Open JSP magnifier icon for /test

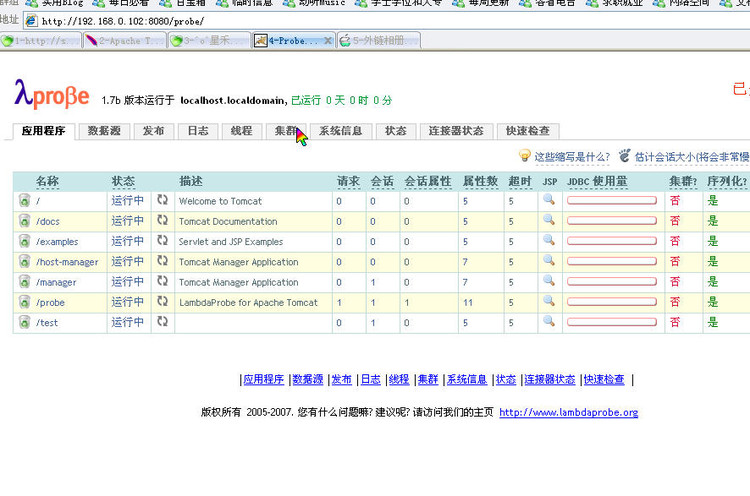tap(549, 321)
